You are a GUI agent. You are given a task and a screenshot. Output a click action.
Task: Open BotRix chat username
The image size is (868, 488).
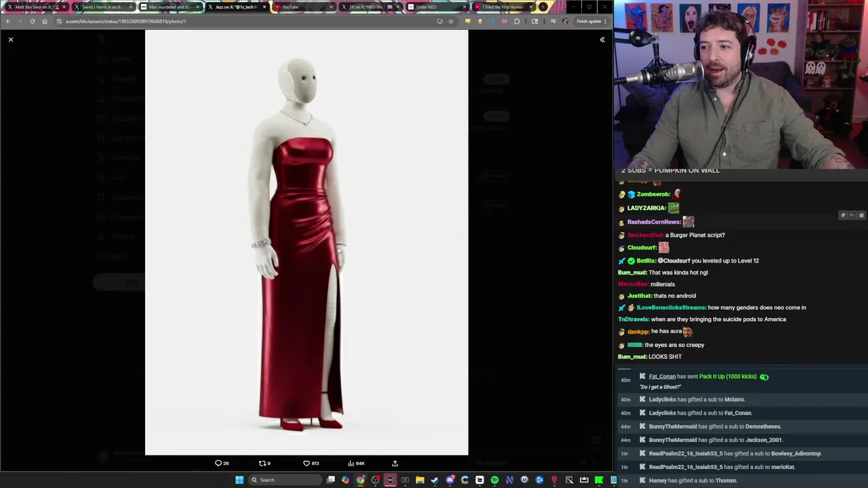coord(646,261)
